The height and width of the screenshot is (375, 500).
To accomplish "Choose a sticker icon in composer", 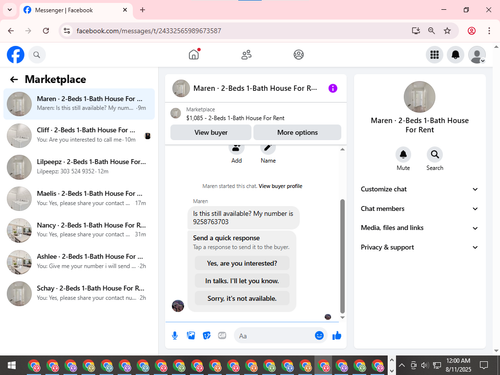I will click(207, 336).
